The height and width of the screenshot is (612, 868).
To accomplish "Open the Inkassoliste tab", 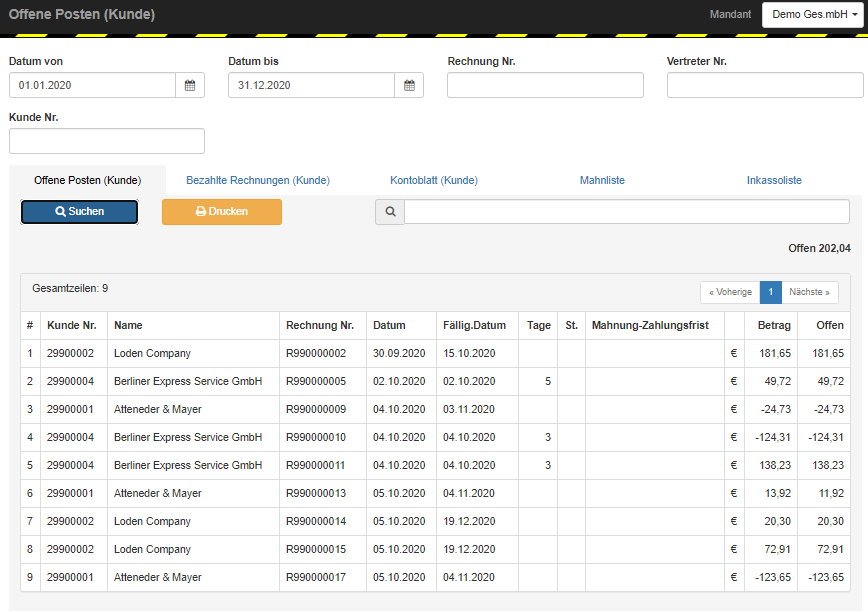I will click(774, 180).
